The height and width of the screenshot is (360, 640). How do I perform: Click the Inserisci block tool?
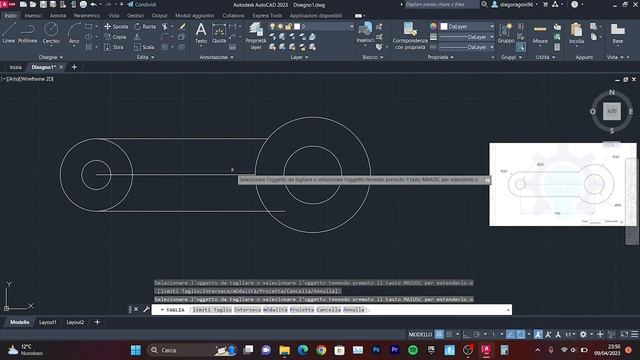[x=365, y=33]
